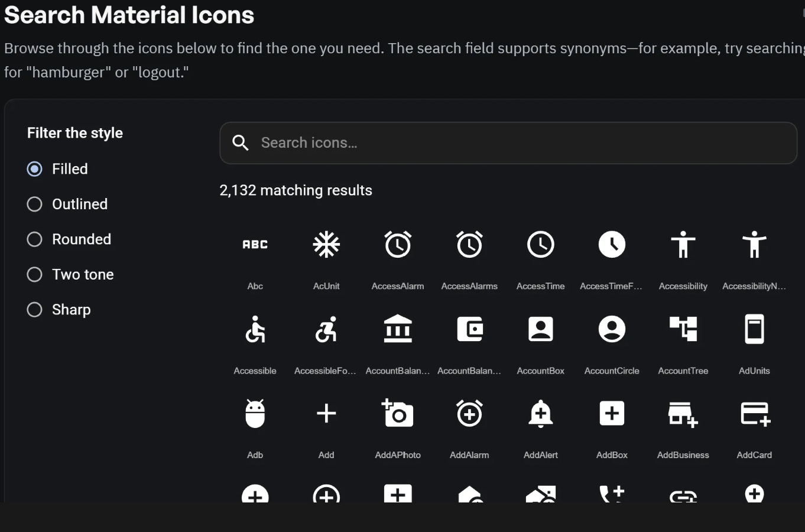Click the AcUnit snowflake icon
805x532 pixels.
326,245
